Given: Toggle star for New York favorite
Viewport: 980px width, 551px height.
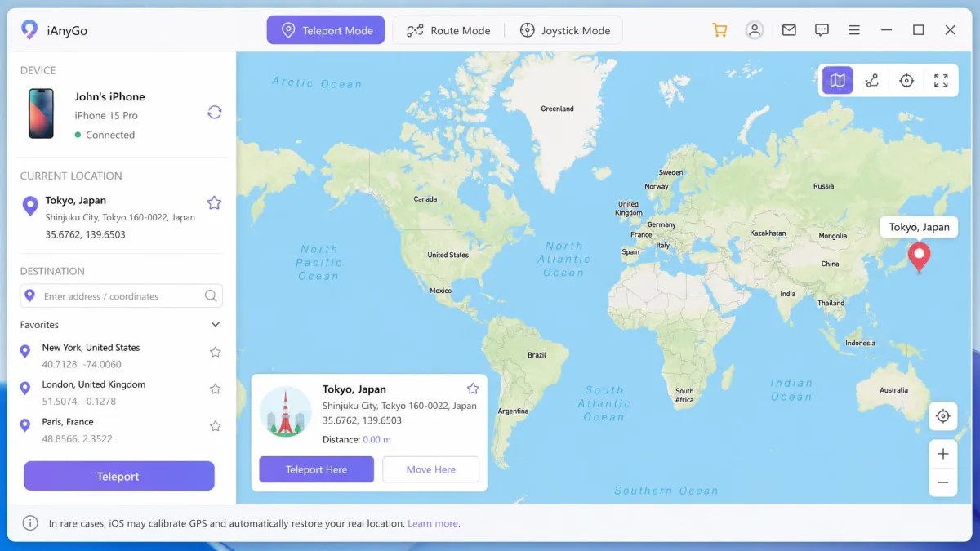Looking at the screenshot, I should tap(216, 352).
